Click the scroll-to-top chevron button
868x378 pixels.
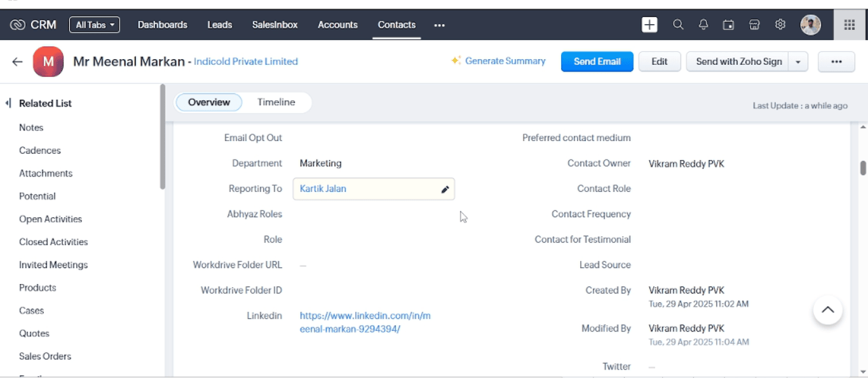(827, 310)
